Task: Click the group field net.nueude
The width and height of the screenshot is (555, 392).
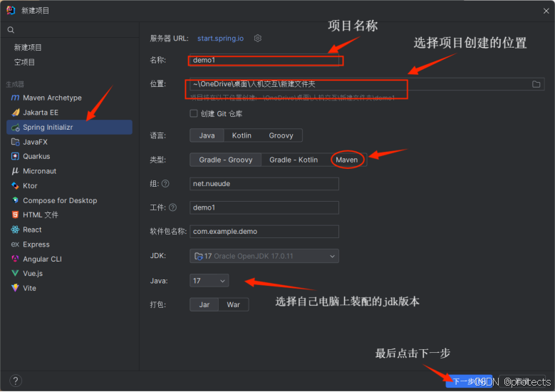Action: point(264,184)
